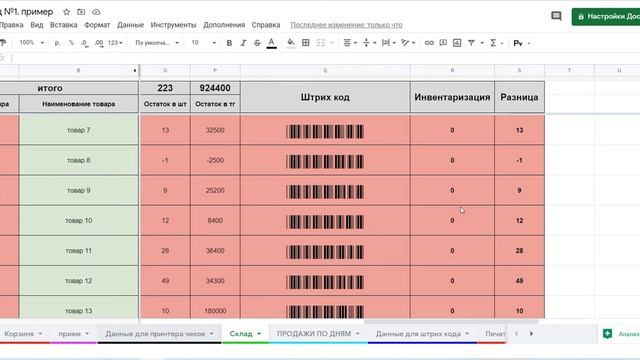Open filter views dropdown arrow
The height and width of the screenshot is (360, 640).
tap(482, 43)
